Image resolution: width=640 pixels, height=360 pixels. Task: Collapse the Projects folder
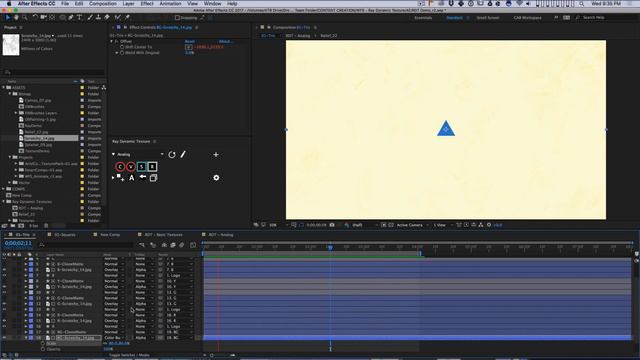pyautogui.click(x=10, y=157)
